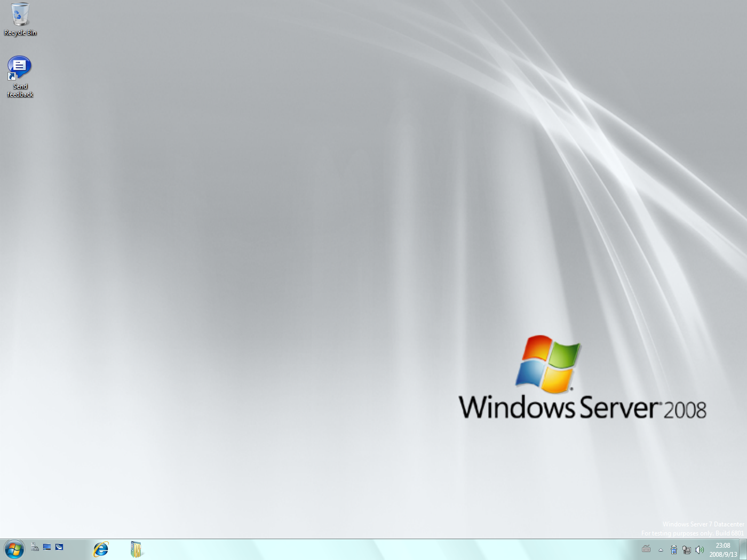Click the lighthouse tray icon
The image size is (747, 560).
tap(674, 550)
